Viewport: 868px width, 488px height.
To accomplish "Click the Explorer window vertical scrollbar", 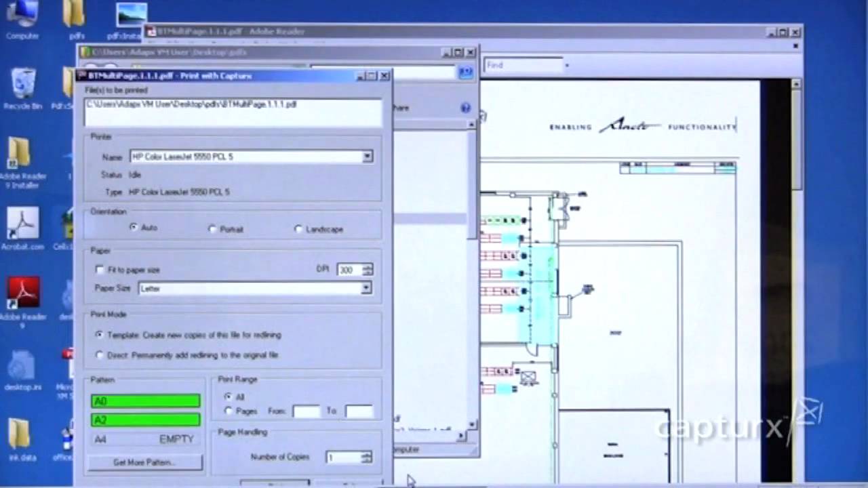I will click(472, 183).
